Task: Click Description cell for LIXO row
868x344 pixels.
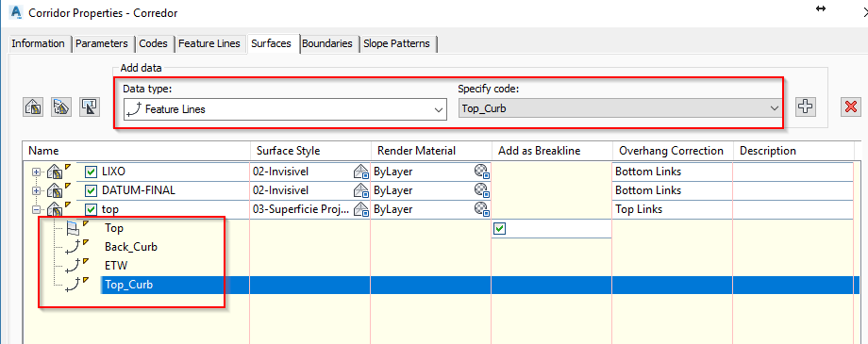Action: (x=793, y=172)
